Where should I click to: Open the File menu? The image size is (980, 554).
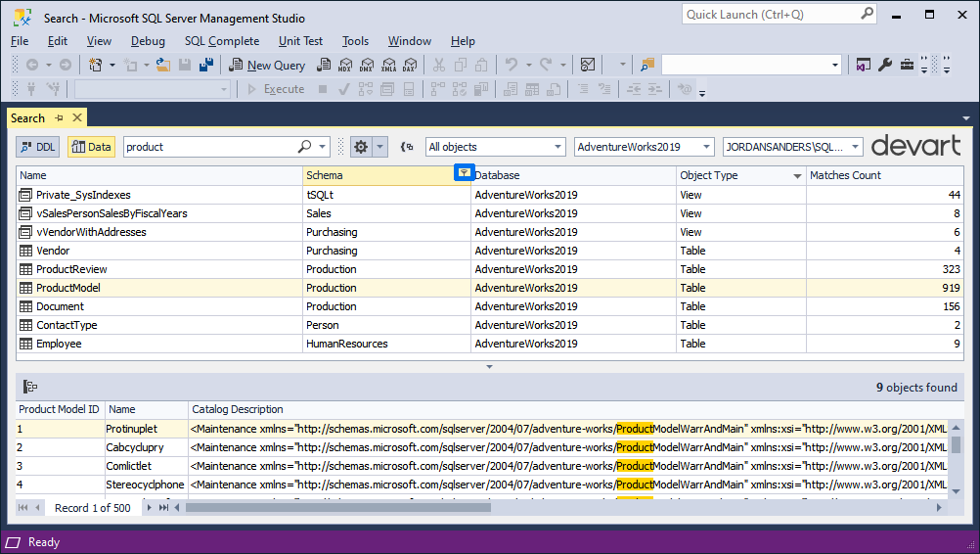point(20,41)
